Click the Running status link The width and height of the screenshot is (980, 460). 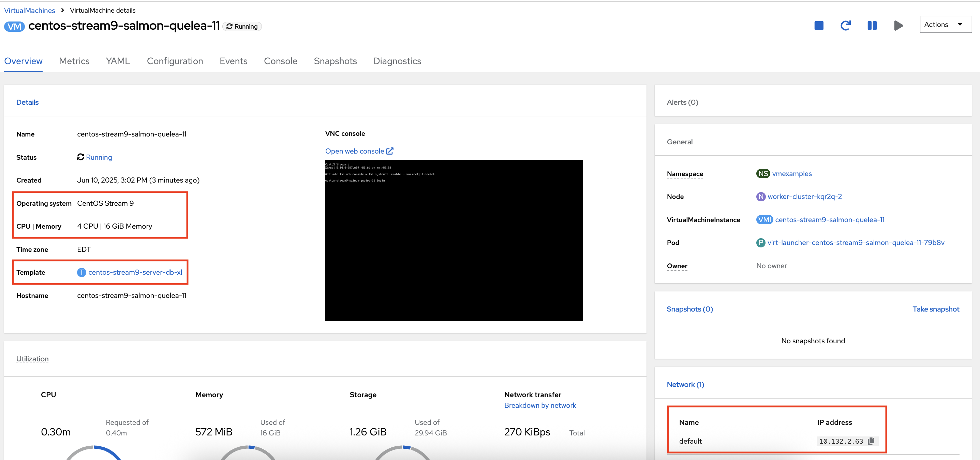coord(99,157)
